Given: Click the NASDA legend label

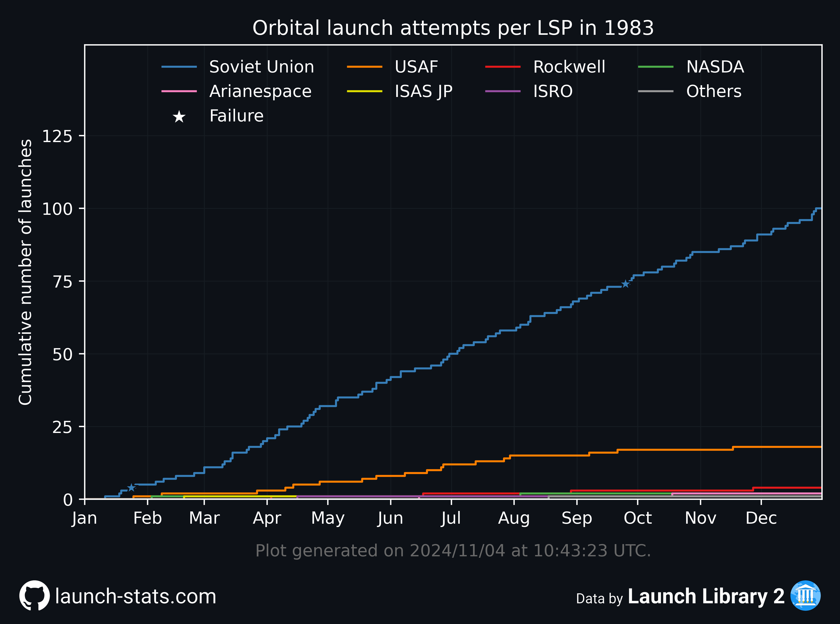Looking at the screenshot, I should coord(715,67).
